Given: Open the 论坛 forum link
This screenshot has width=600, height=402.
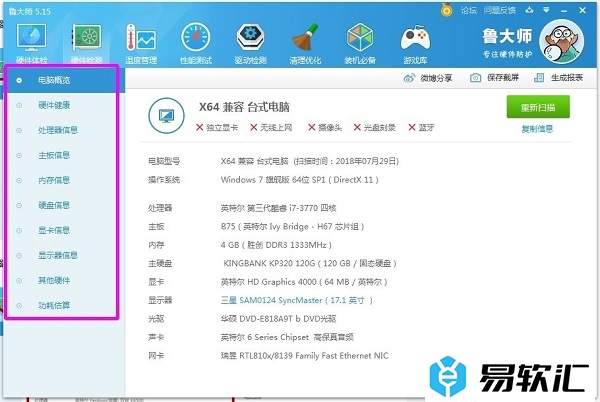Looking at the screenshot, I should point(468,10).
